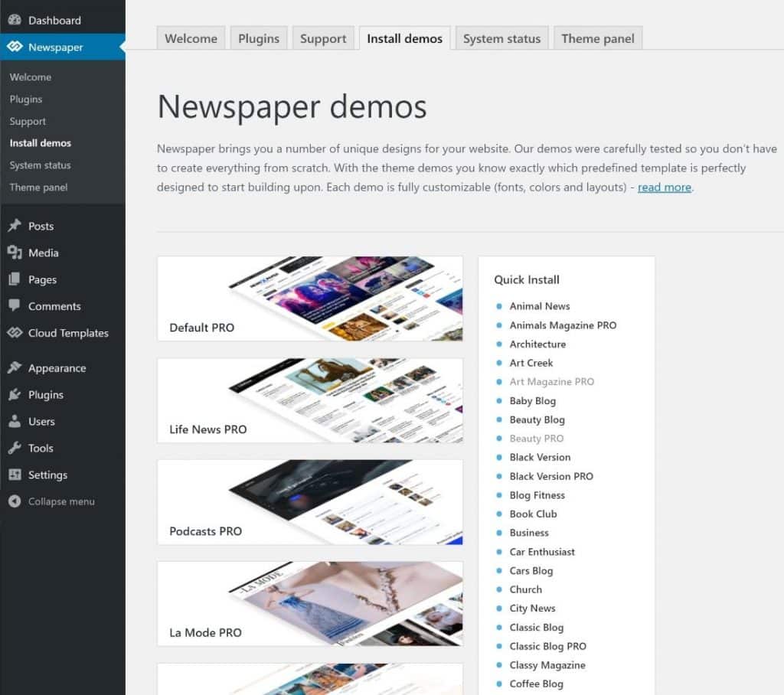
Task: Quick install the Church demo
Action: pyautogui.click(x=525, y=589)
